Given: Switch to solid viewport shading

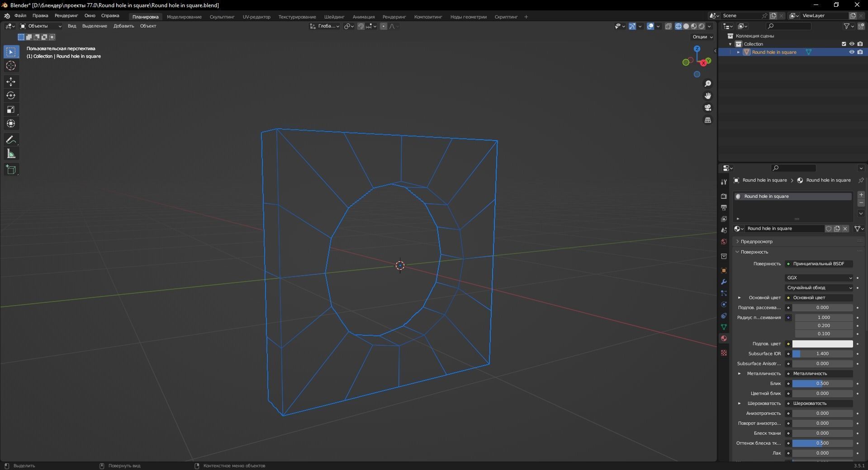Looking at the screenshot, I should [x=686, y=26].
